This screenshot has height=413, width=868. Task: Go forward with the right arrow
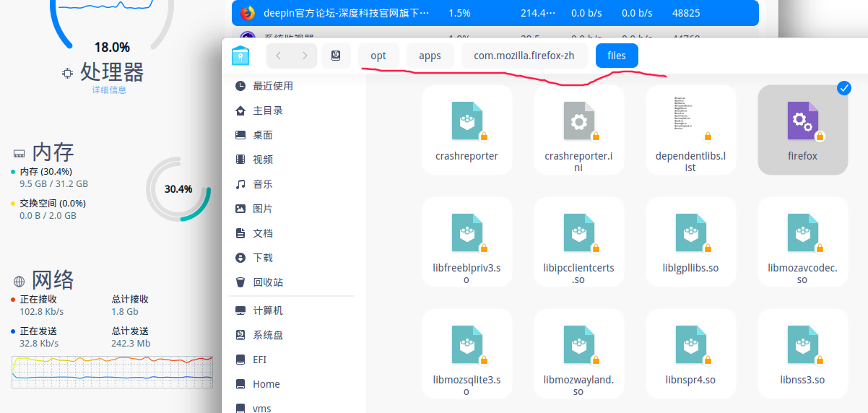(x=305, y=56)
